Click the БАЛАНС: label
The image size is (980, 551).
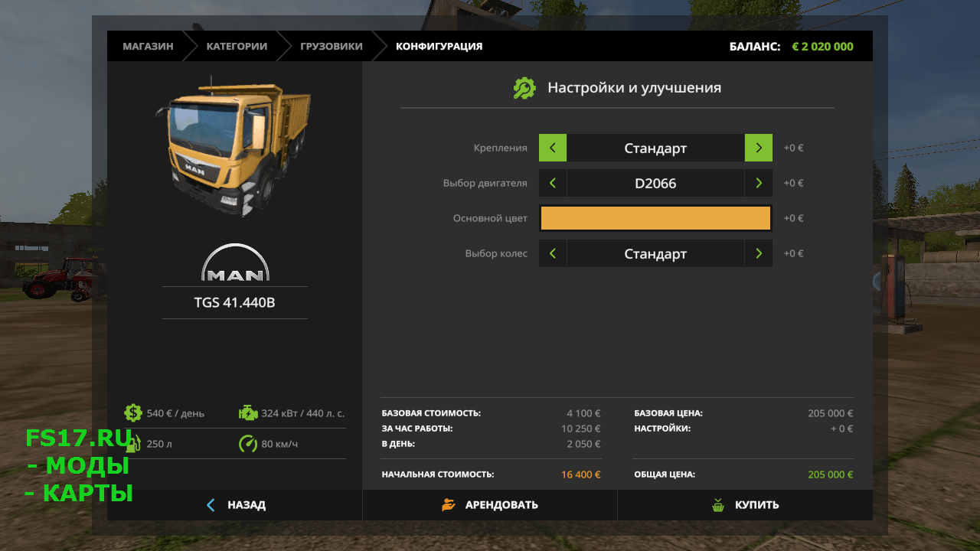(755, 46)
